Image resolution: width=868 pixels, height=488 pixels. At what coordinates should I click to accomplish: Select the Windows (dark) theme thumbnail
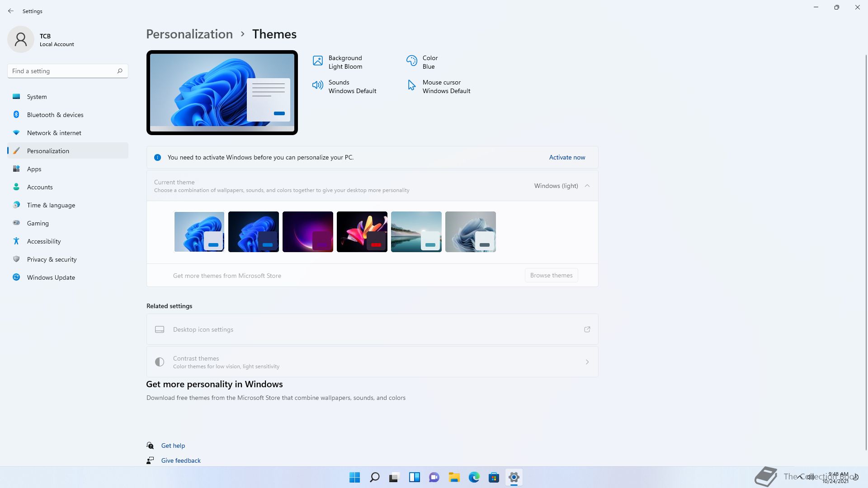point(254,232)
